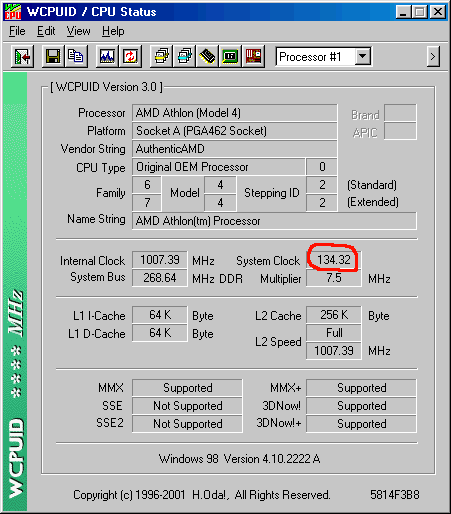Image resolution: width=451 pixels, height=514 pixels.
Task: Click the green chipset board icon
Action: (x=230, y=56)
